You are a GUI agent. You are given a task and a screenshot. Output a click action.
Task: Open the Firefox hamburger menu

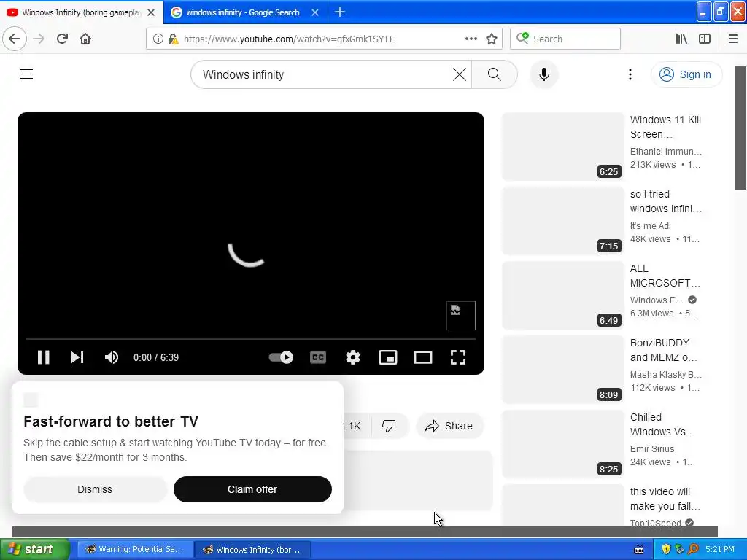(733, 39)
